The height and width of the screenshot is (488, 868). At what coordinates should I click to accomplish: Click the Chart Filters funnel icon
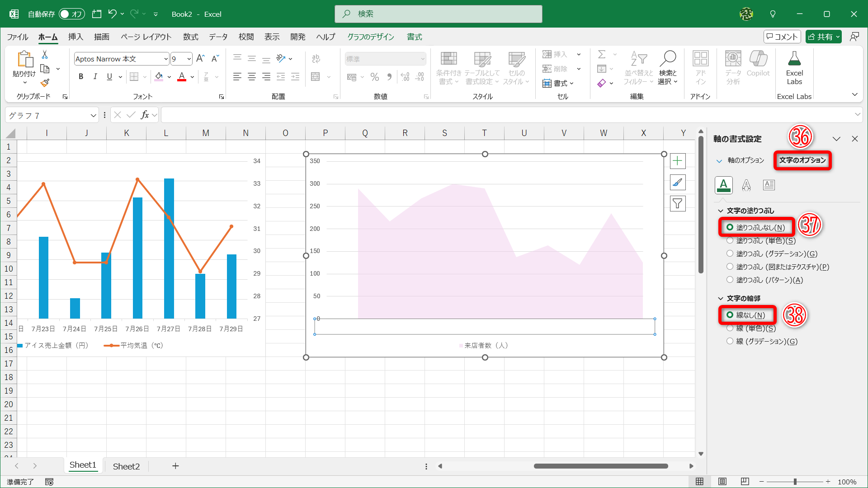pos(677,204)
